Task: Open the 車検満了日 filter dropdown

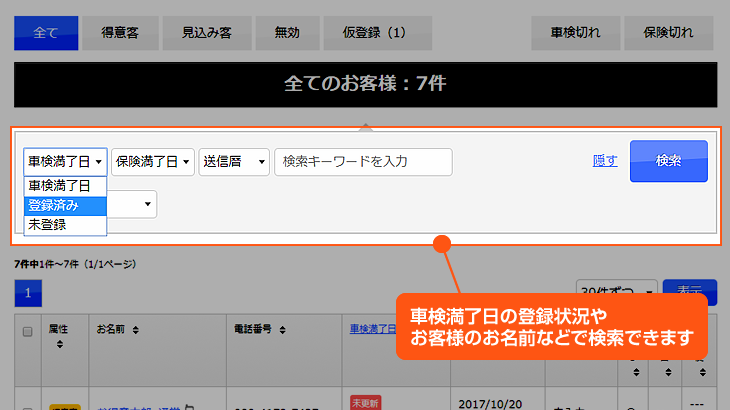Action: (65, 161)
